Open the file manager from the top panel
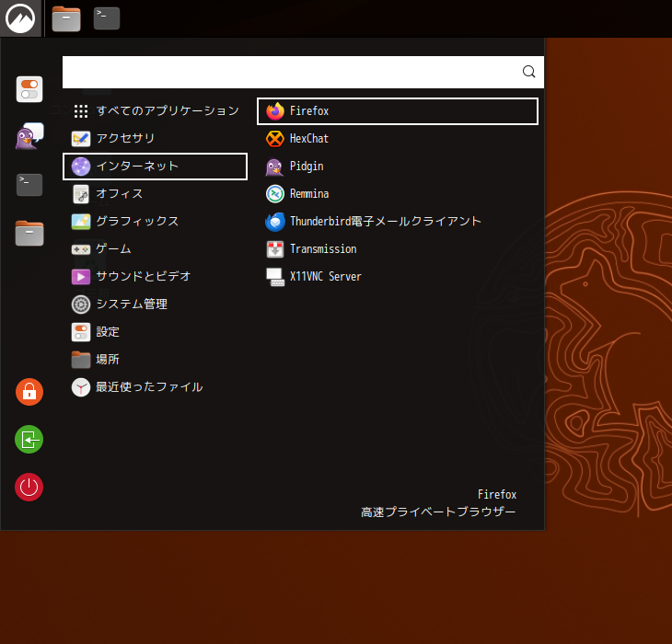Viewport: 672px width, 644px height. (x=66, y=18)
